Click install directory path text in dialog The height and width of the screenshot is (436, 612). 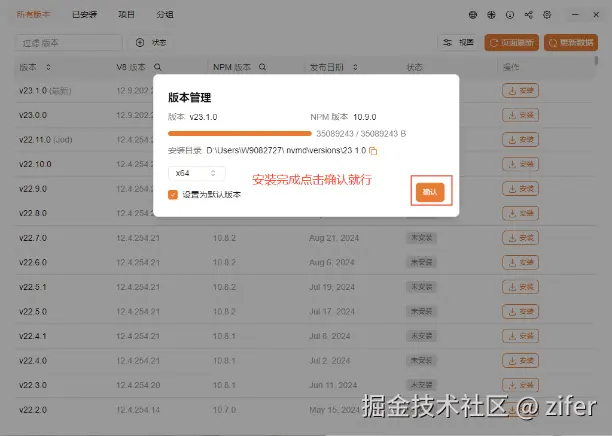286,151
